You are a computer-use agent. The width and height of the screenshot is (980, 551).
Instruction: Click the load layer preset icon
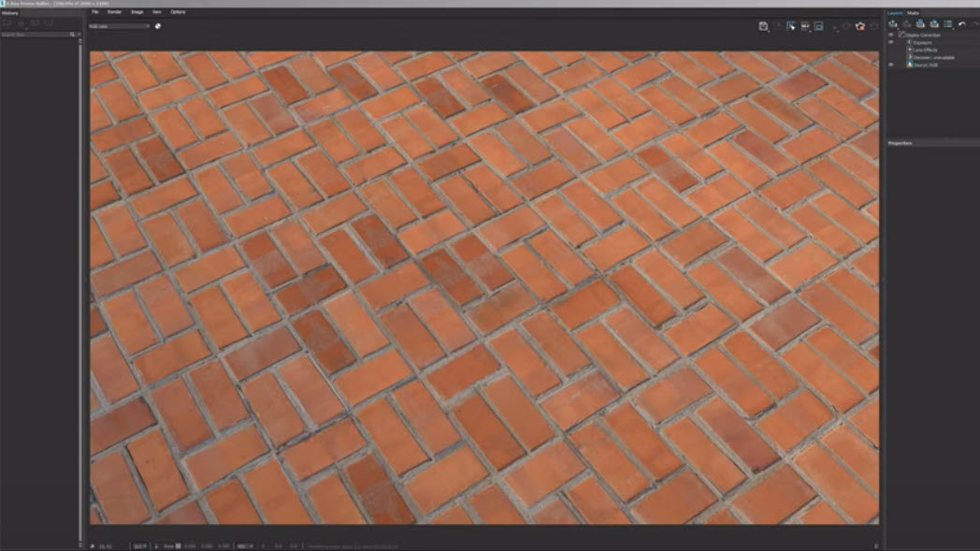coord(934,23)
